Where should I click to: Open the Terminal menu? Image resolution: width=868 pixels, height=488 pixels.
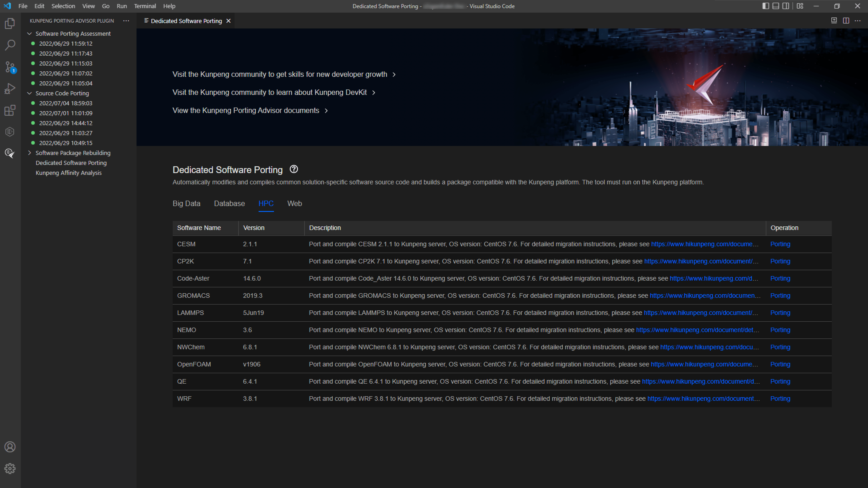[145, 6]
